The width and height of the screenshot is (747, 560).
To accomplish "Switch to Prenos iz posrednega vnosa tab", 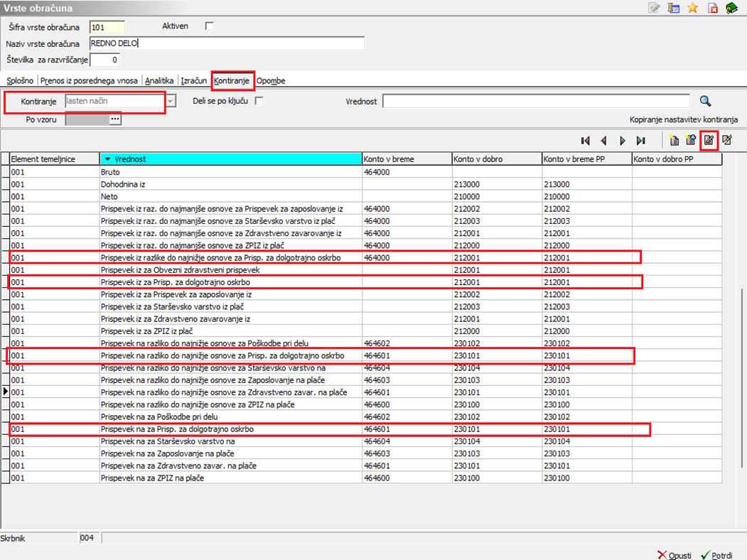I will (89, 80).
